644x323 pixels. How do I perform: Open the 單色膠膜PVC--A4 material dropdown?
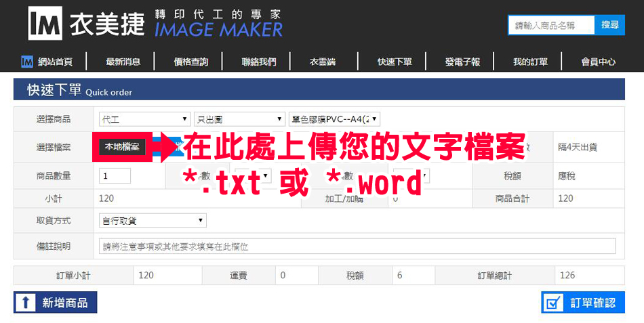[334, 119]
